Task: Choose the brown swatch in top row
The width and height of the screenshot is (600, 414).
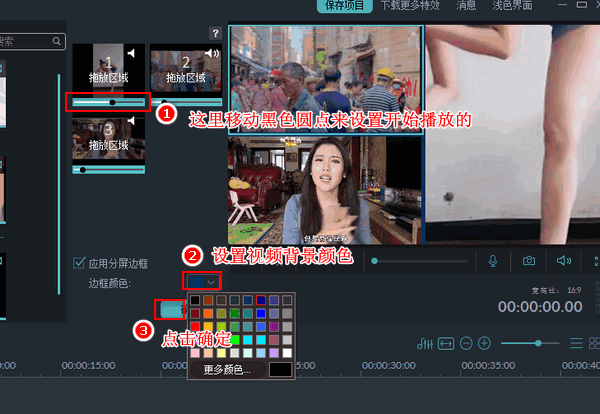Action: [x=208, y=300]
